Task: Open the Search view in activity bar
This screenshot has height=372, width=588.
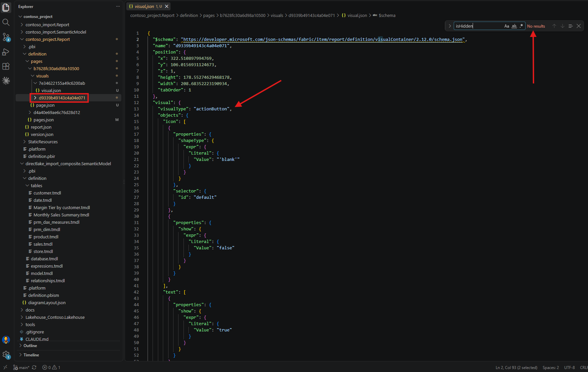Action: click(x=6, y=22)
